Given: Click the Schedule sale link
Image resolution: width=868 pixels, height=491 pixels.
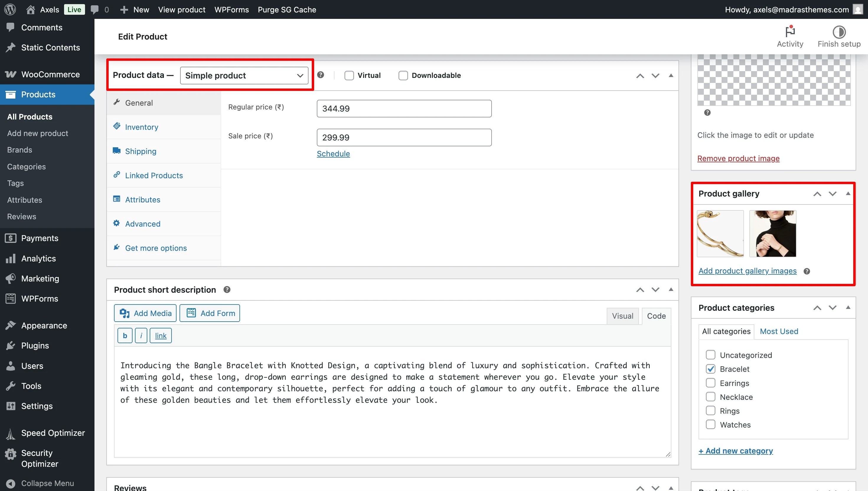Looking at the screenshot, I should (333, 154).
